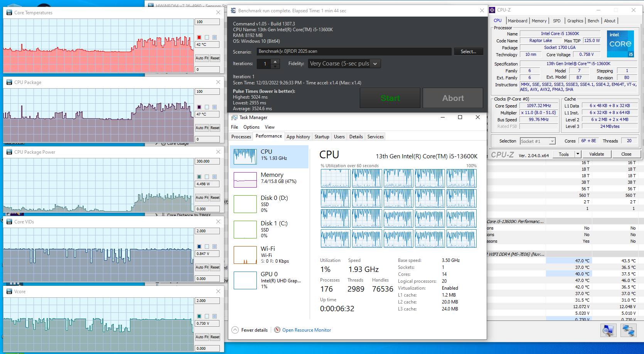Click Reset in Core VIDs graph window
Image resolution: width=644 pixels, height=354 pixels.
pos(215,267)
